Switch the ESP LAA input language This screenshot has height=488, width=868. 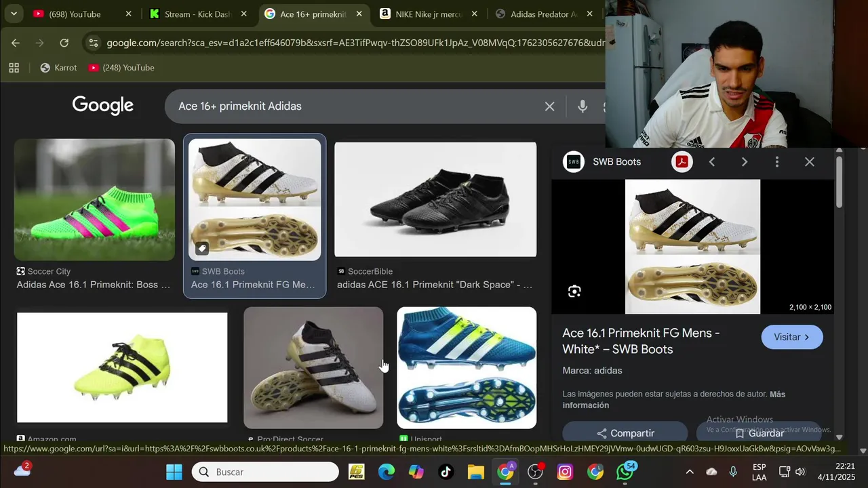click(759, 472)
